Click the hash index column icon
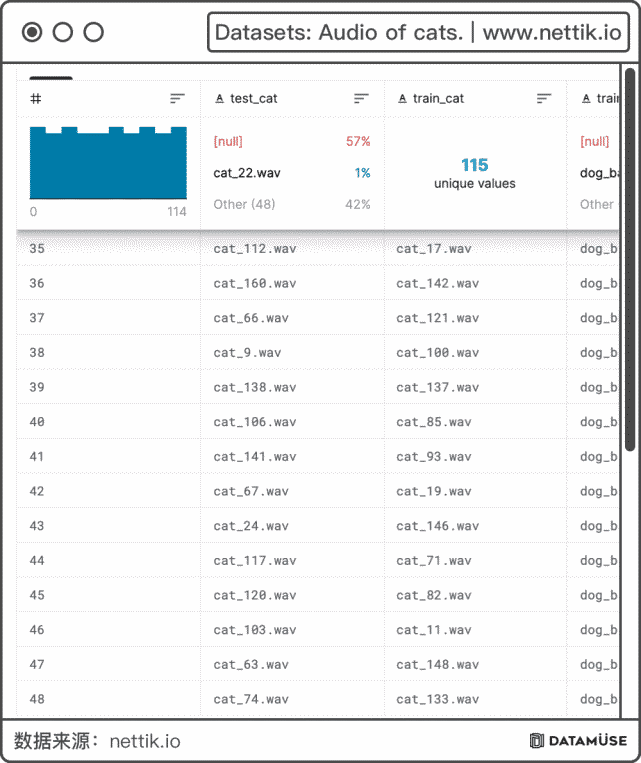Screen dimensions: 641x763 point(36,99)
